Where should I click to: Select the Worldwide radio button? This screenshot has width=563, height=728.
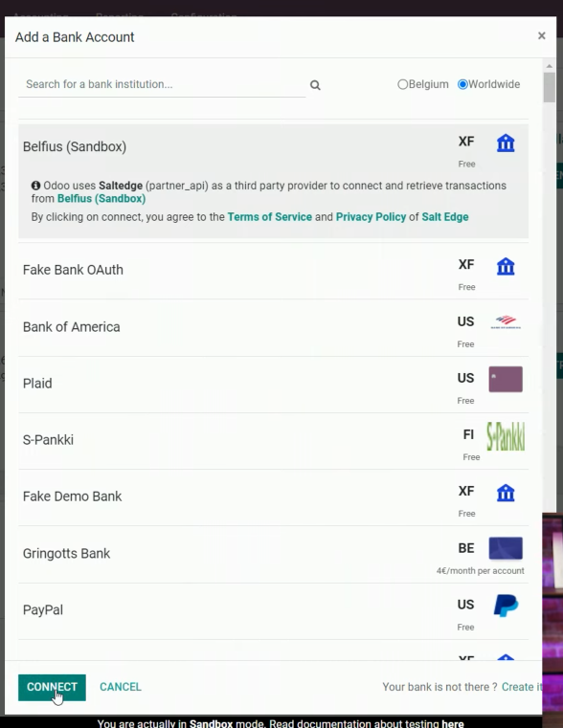(x=462, y=84)
